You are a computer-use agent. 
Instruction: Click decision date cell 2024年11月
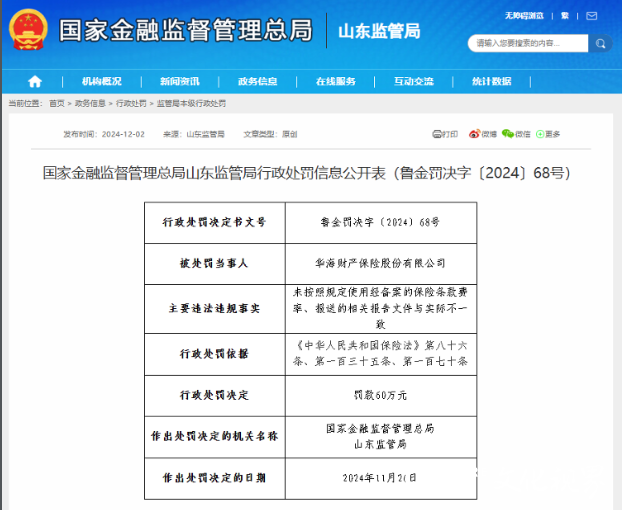pyautogui.click(x=381, y=478)
